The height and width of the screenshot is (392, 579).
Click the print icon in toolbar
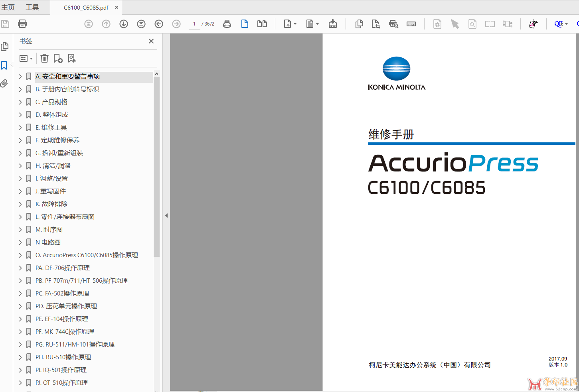22,24
